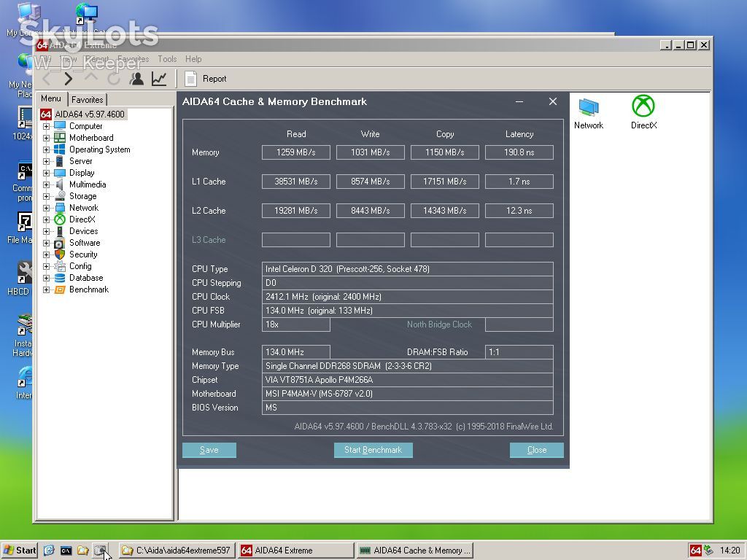Open the Help menu
Image resolution: width=747 pixels, height=560 pixels.
click(x=193, y=59)
